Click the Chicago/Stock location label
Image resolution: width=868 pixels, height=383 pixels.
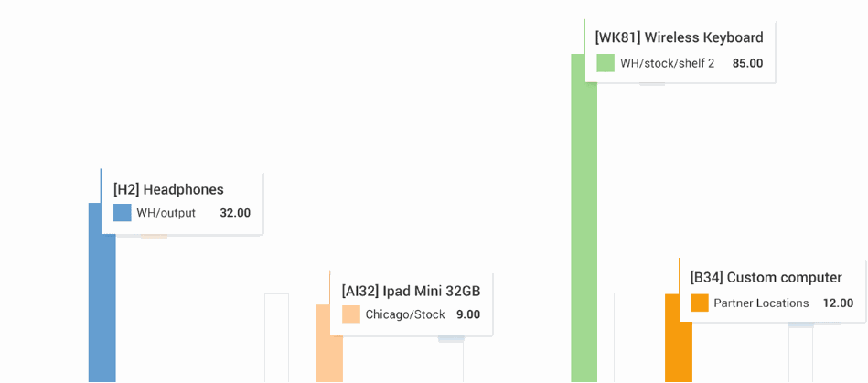point(405,314)
